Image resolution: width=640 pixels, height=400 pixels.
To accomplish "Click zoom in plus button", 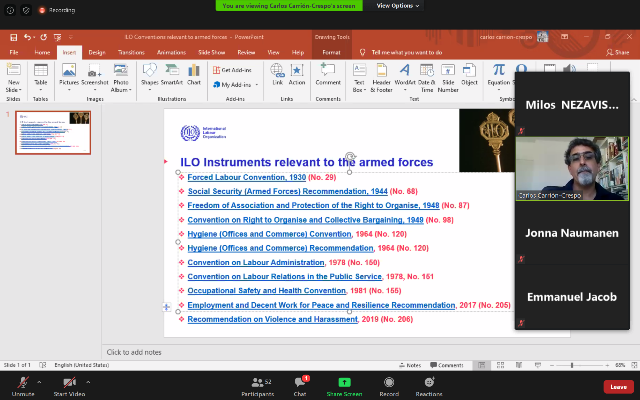I will tap(607, 365).
